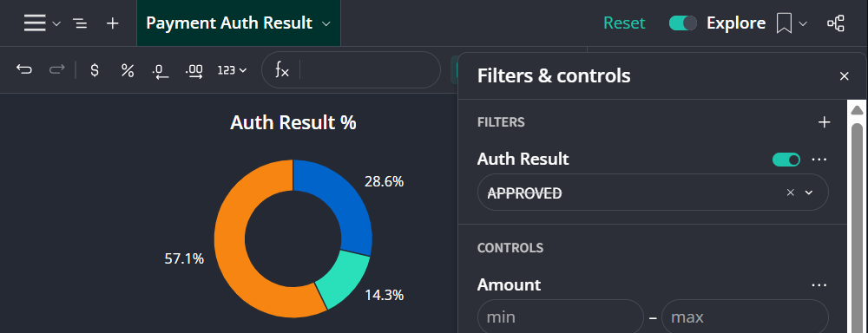Viewport: 868px width, 333px height.
Task: Undo the last action
Action: pyautogui.click(x=24, y=70)
